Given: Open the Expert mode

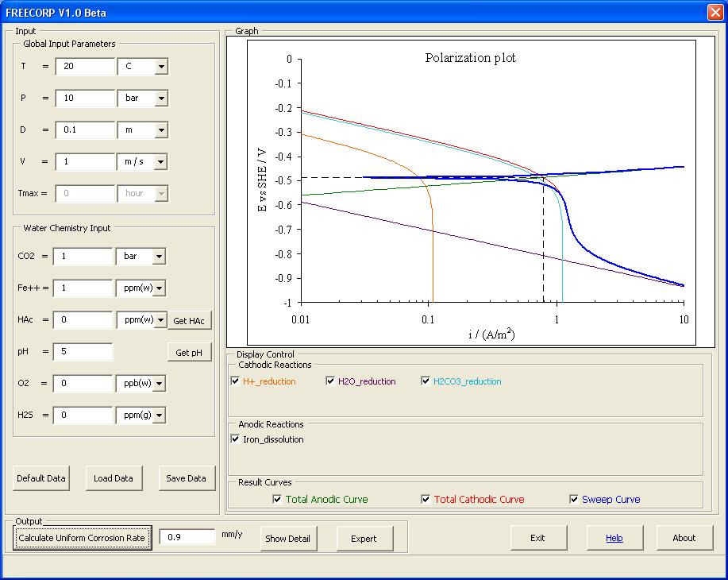Looking at the screenshot, I should click(364, 538).
